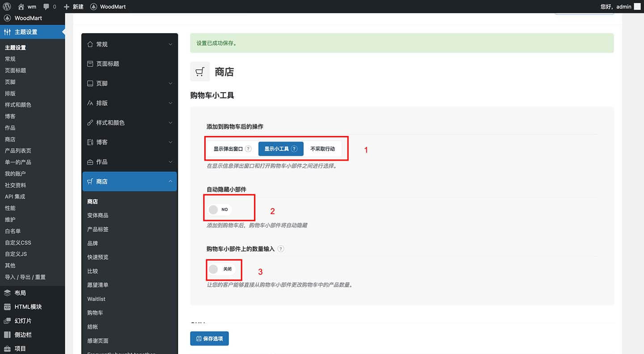
Task: Click the 主题设置 sliders icon
Action: (x=7, y=32)
